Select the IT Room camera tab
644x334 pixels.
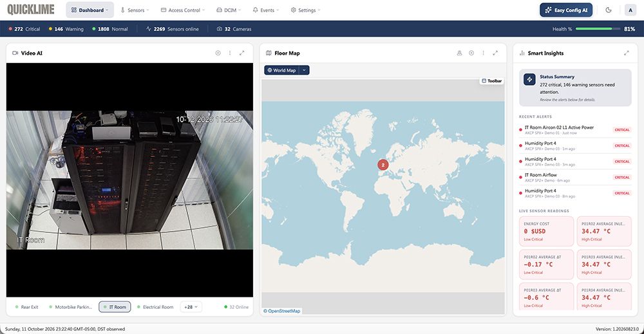click(x=115, y=307)
